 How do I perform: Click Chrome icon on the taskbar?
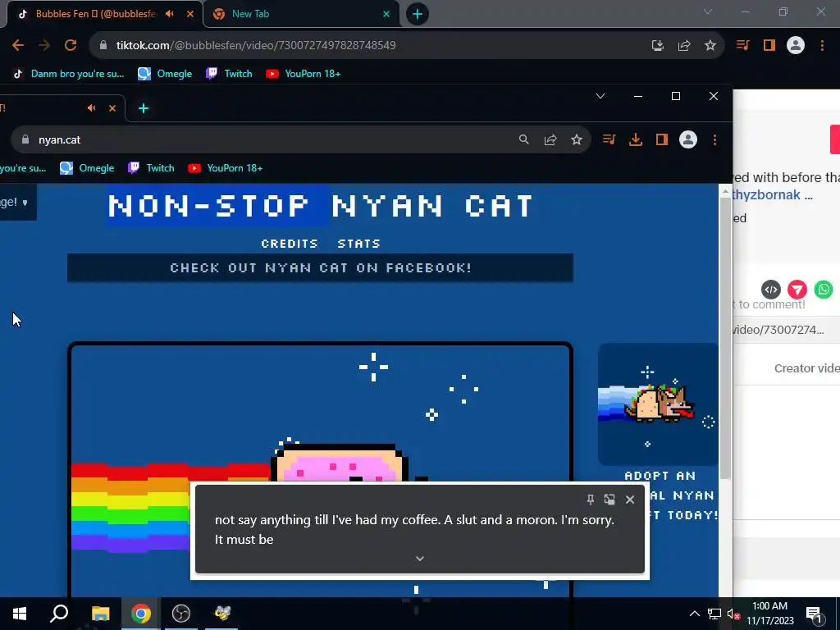pos(141,614)
